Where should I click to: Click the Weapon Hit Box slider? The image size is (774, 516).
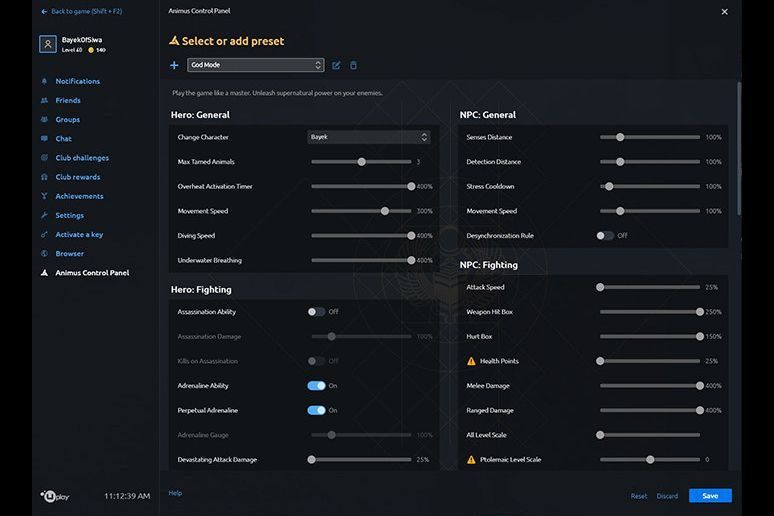(650, 312)
